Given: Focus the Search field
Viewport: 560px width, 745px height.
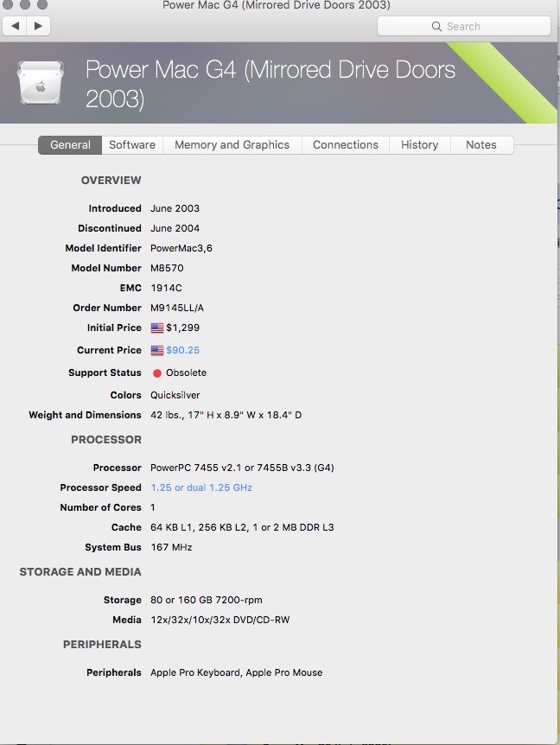Looking at the screenshot, I should pyautogui.click(x=464, y=26).
